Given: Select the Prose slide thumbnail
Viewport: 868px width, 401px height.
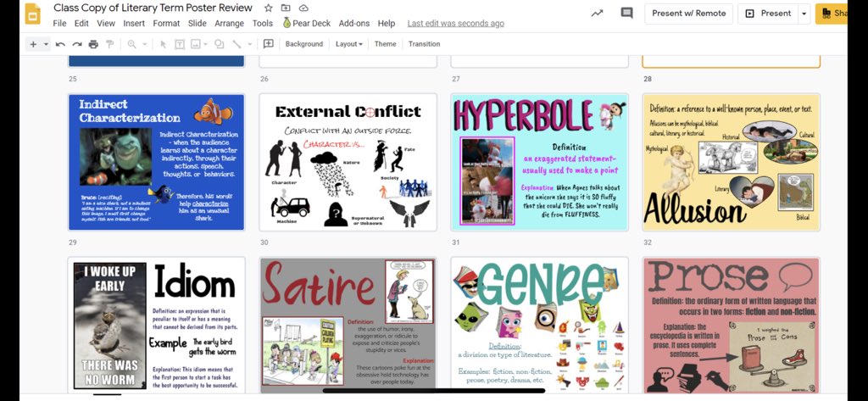Looking at the screenshot, I should point(731,325).
